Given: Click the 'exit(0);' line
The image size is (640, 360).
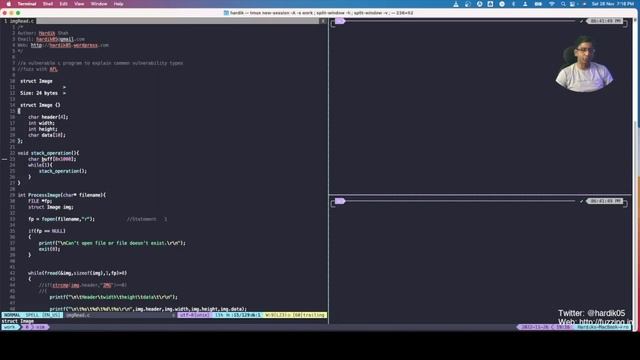Looking at the screenshot, I should click(49, 249).
